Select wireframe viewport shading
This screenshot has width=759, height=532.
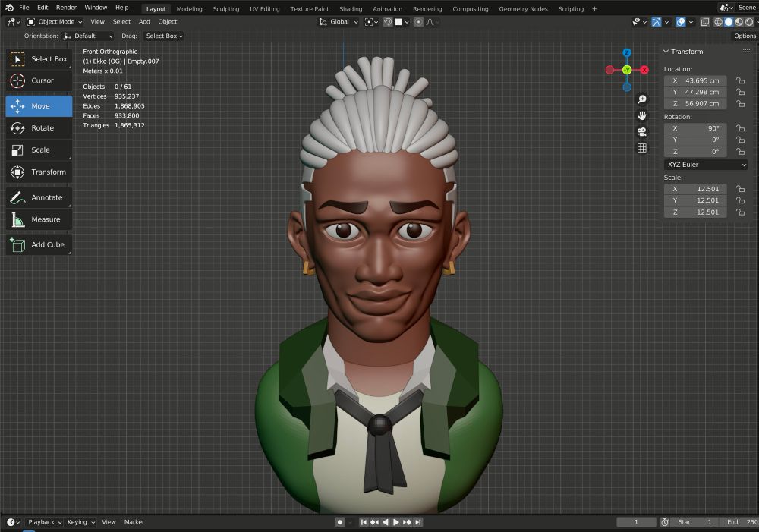718,22
